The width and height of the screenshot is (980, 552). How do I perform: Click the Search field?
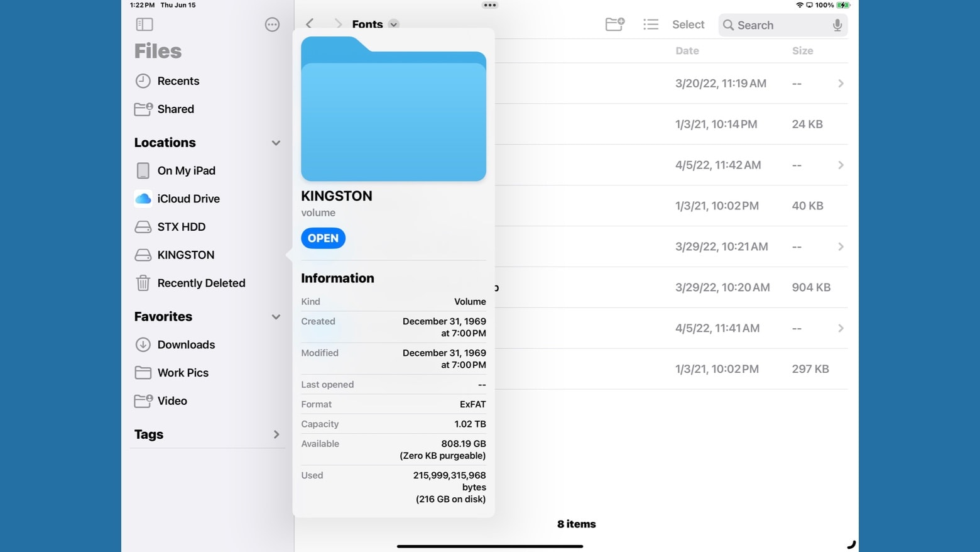779,25
